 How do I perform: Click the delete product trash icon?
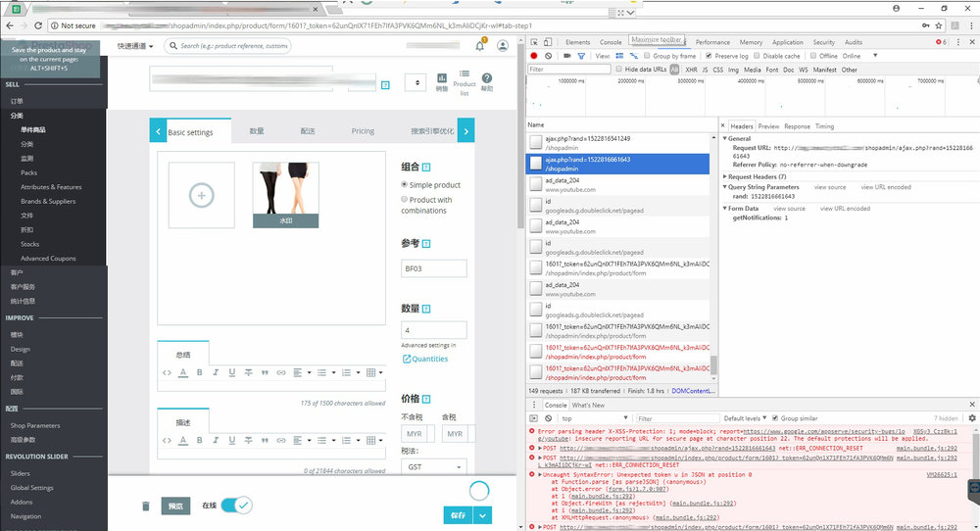pyautogui.click(x=146, y=506)
